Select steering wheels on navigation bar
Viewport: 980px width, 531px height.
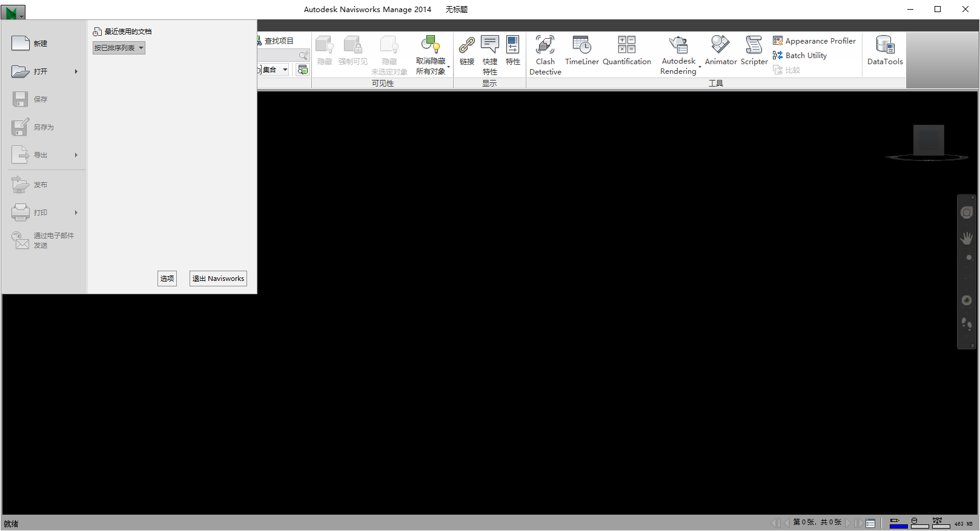pyautogui.click(x=967, y=213)
